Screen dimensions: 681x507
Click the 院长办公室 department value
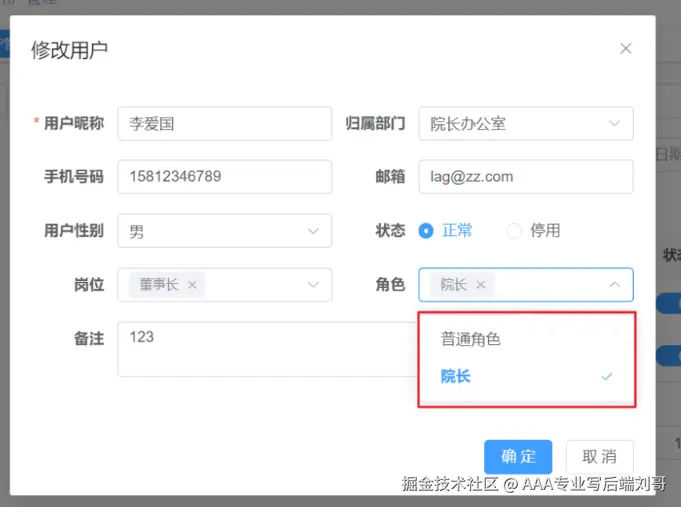click(468, 124)
